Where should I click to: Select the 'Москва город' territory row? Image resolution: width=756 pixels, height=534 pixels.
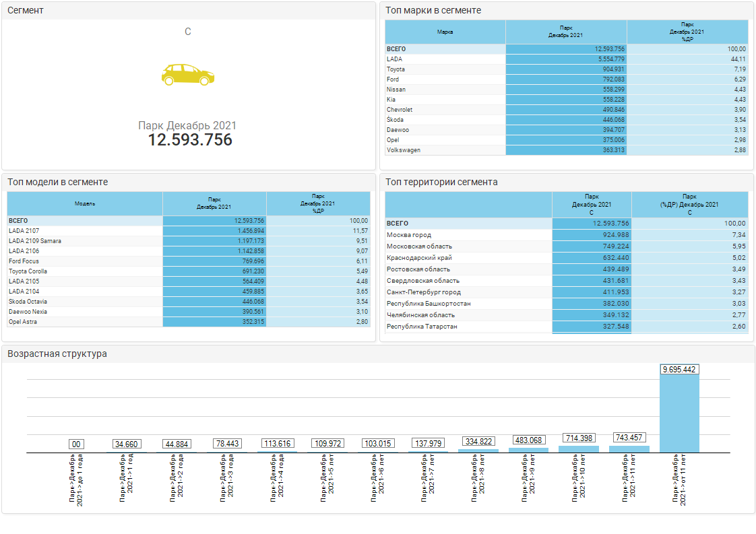coord(468,235)
